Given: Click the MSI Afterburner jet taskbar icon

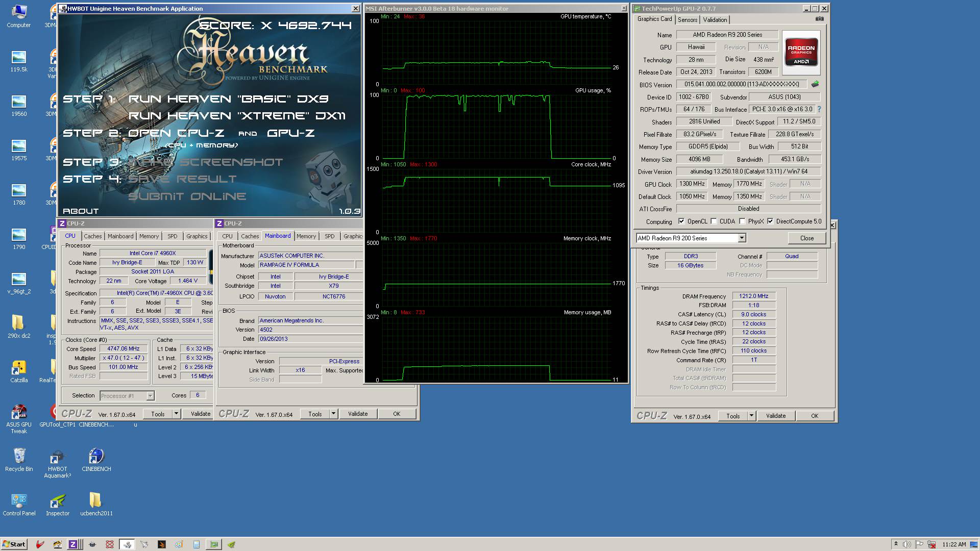Looking at the screenshot, I should click(x=144, y=544).
